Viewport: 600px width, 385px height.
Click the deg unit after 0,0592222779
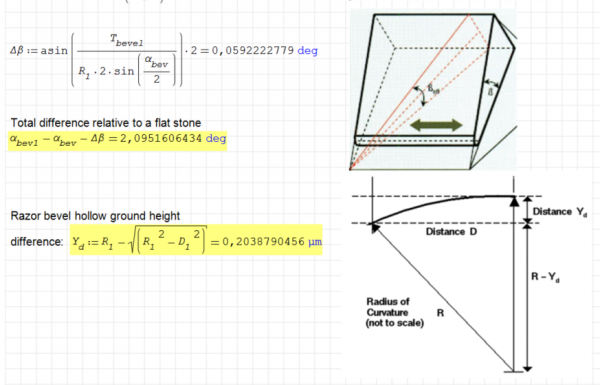(307, 51)
